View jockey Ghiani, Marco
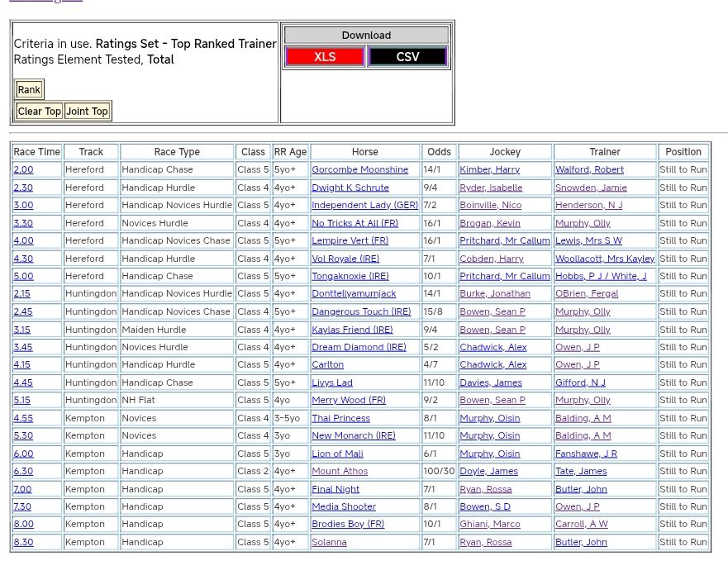This screenshot has width=728, height=575. point(489,524)
